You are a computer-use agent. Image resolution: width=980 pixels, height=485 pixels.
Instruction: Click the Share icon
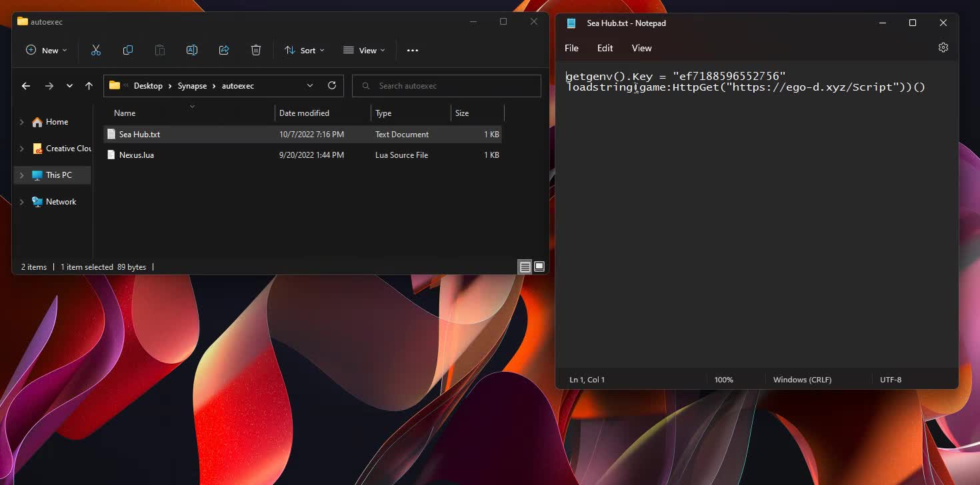tap(223, 50)
